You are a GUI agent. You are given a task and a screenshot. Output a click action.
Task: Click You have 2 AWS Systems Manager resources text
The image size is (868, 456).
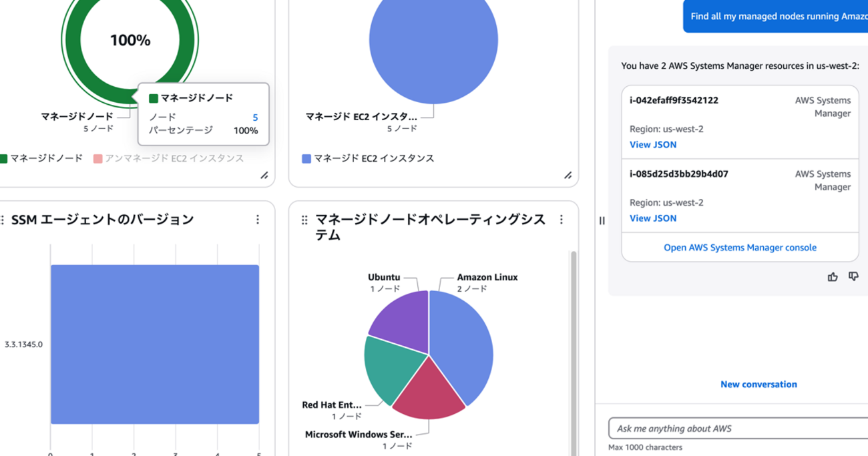[740, 65]
